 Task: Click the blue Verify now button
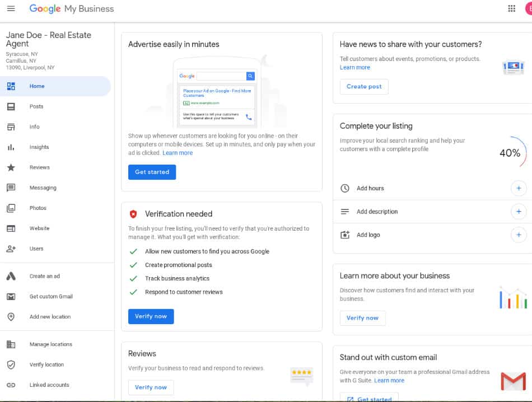coord(151,316)
